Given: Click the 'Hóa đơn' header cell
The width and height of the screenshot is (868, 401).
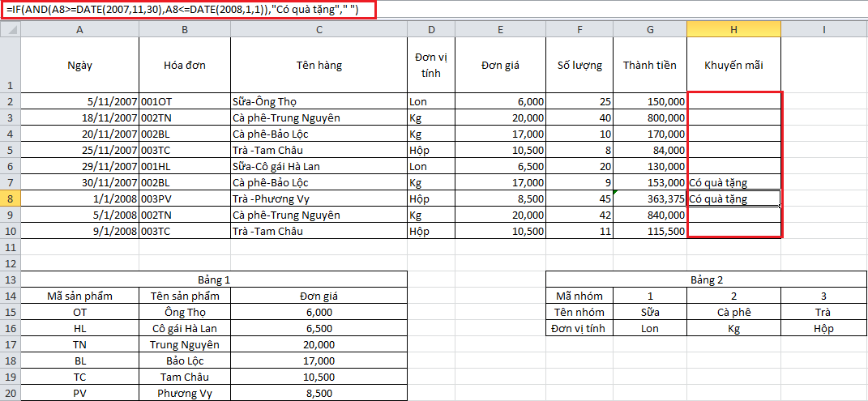Looking at the screenshot, I should pyautogui.click(x=185, y=65).
